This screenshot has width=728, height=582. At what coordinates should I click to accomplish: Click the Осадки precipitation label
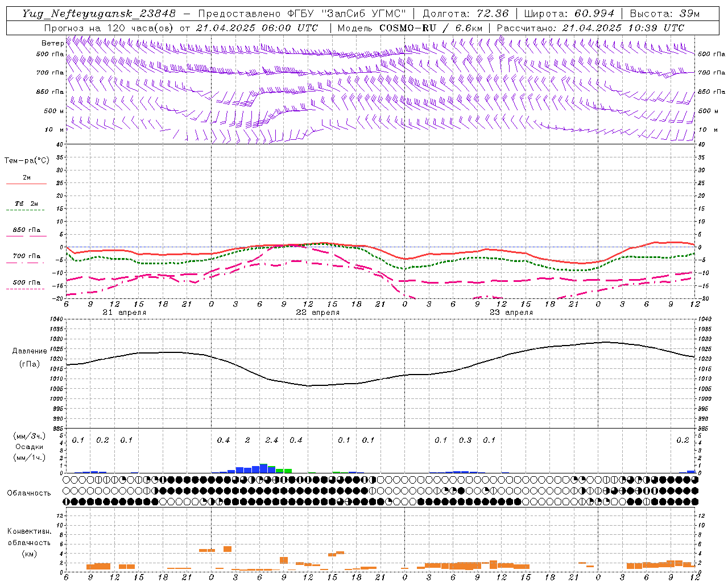[30, 447]
